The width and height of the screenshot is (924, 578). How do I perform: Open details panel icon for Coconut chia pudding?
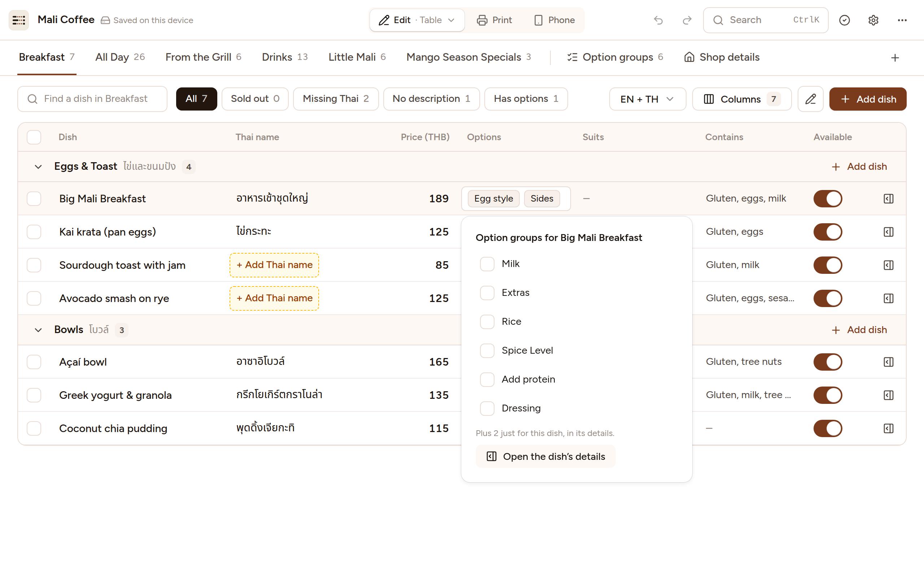[889, 428]
